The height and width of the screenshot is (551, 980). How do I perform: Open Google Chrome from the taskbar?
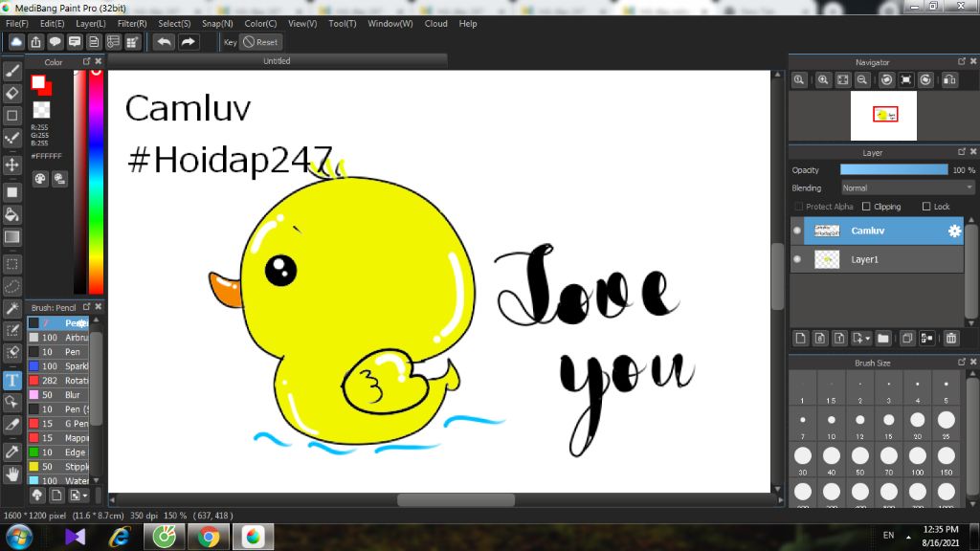(209, 537)
